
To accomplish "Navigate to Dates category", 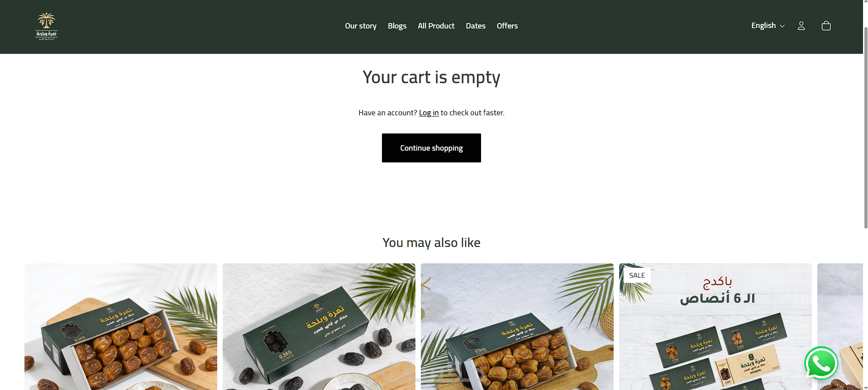I will click(x=476, y=26).
